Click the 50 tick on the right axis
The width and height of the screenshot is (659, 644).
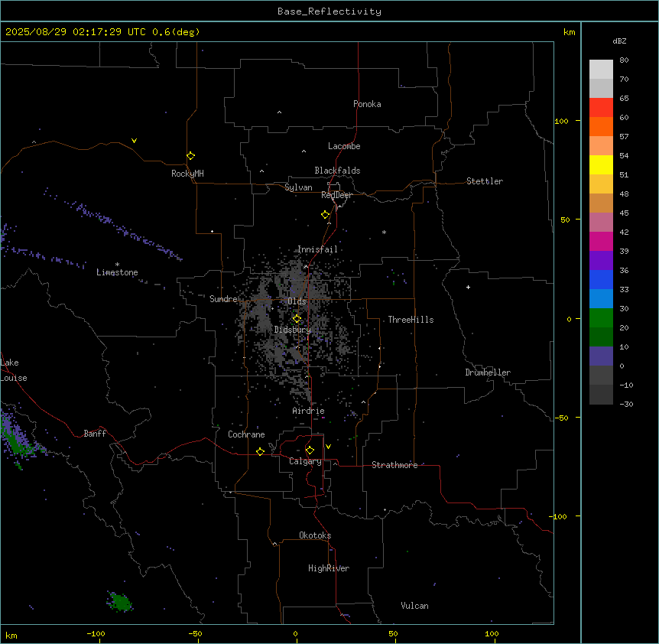[565, 220]
